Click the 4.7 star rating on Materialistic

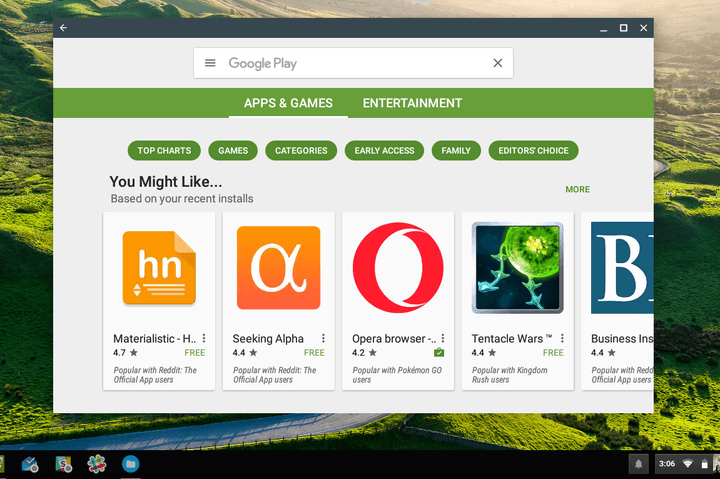coord(125,353)
